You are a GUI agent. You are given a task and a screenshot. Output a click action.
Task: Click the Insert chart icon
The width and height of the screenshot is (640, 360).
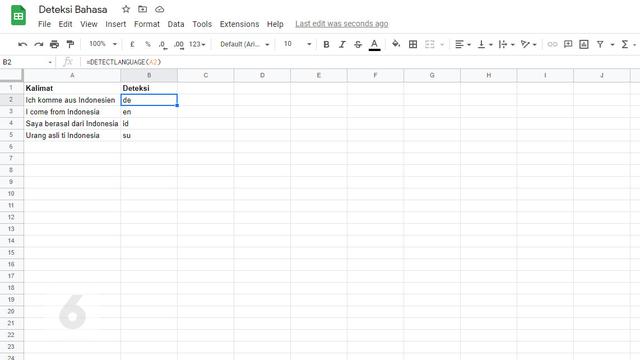pyautogui.click(x=584, y=44)
